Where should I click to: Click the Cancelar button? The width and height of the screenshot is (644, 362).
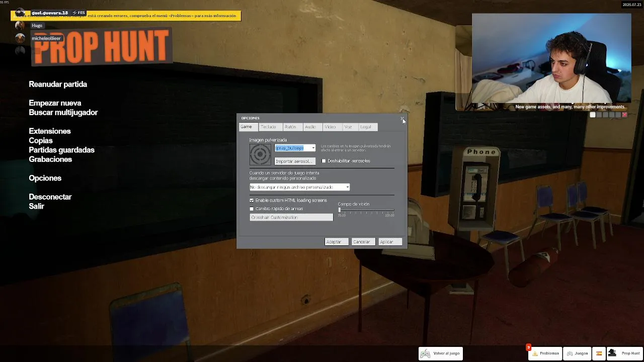(364, 242)
